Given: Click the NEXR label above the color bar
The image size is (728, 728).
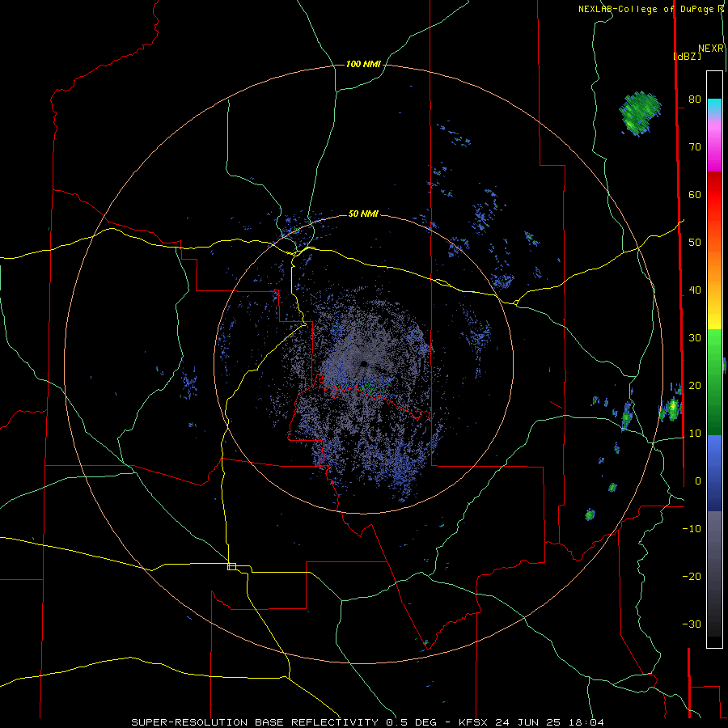Looking at the screenshot, I should 711,49.
